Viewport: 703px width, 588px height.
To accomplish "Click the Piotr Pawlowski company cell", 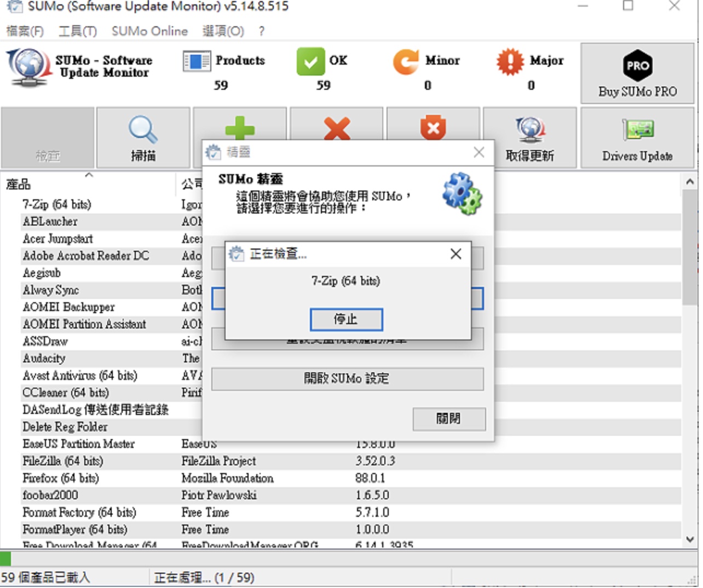I will click(219, 495).
